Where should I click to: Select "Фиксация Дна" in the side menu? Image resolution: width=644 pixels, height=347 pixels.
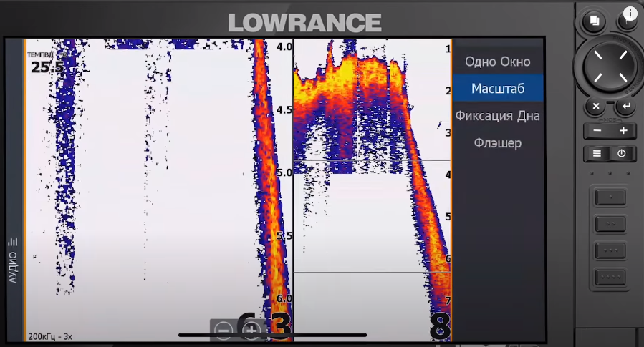(x=497, y=116)
